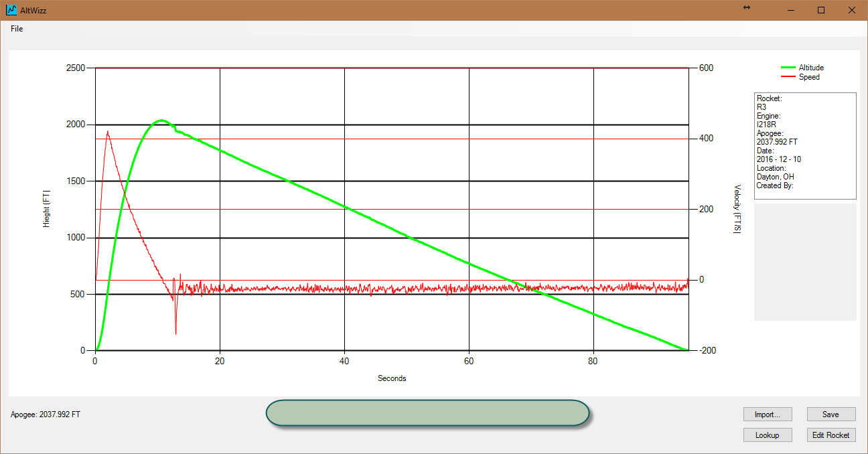Click the Apogee readout in the status area
The height and width of the screenshot is (454, 868).
[44, 414]
